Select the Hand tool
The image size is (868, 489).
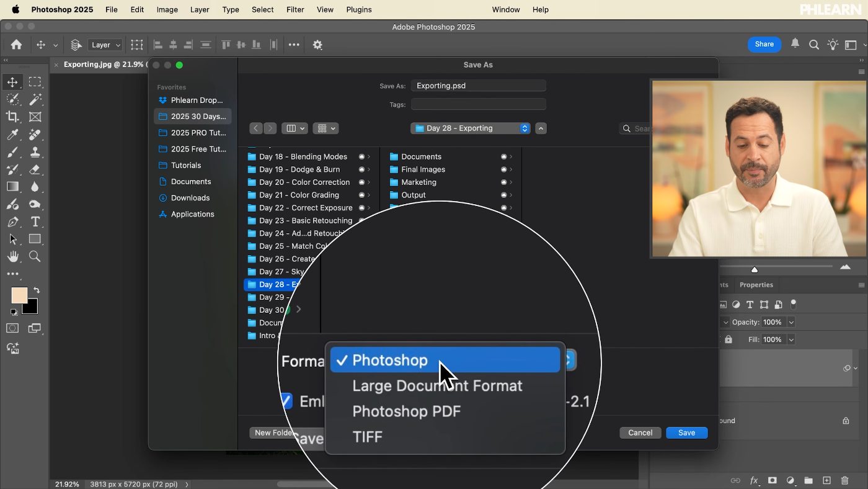point(12,256)
